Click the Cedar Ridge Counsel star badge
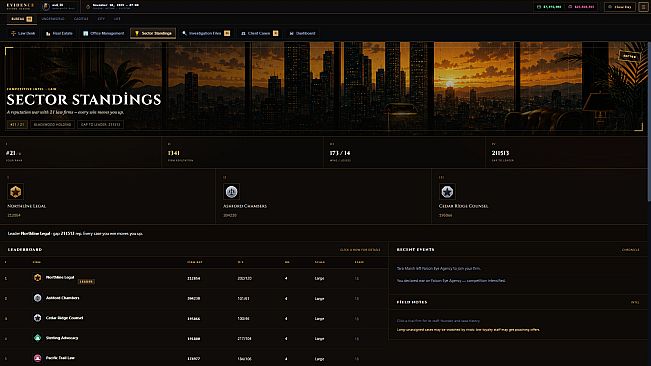Screen dimensions: 651x366 (x=447, y=192)
